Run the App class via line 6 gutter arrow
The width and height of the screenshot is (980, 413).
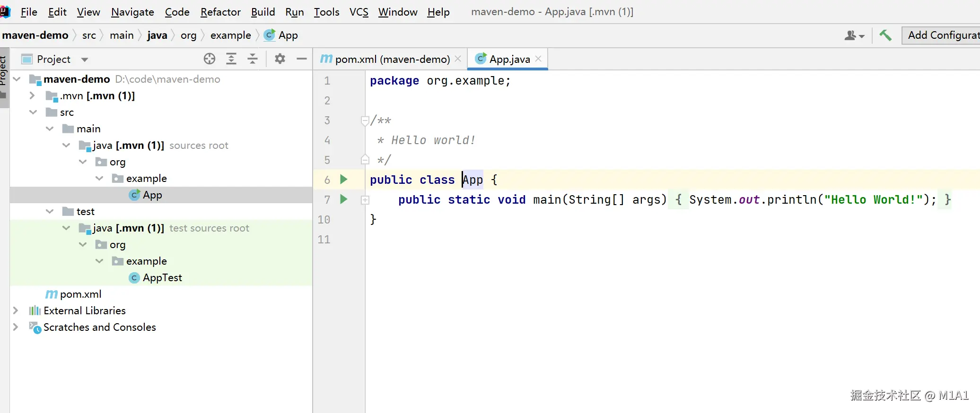pos(344,180)
